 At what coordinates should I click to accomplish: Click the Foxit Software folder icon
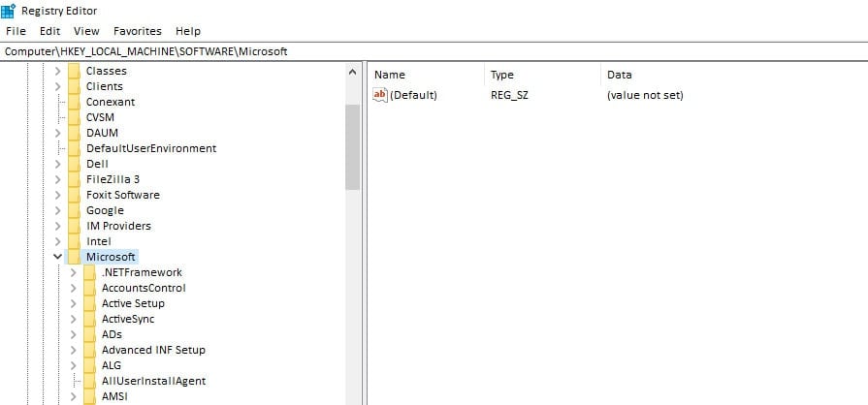coord(74,195)
